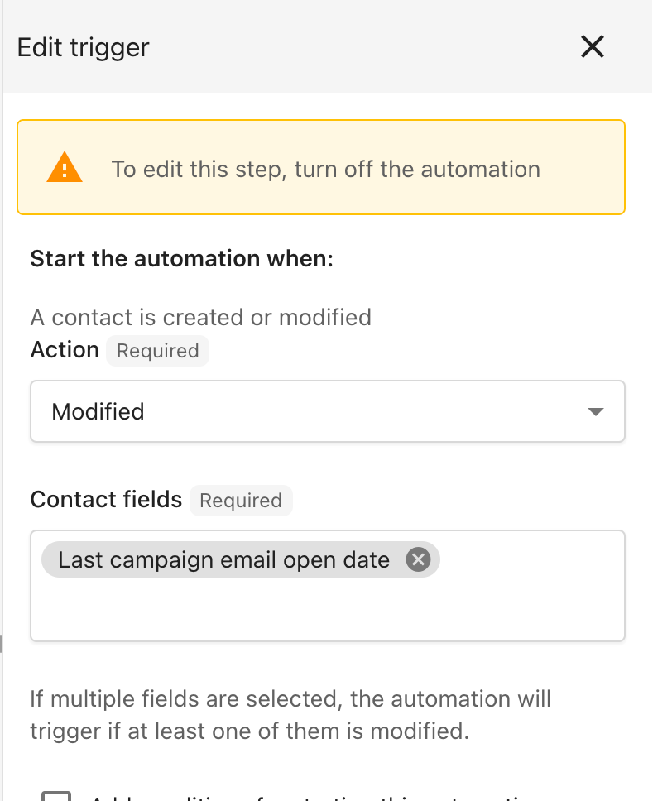The width and height of the screenshot is (672, 801).
Task: Select the Last campaign email open date tag
Action: tap(223, 560)
